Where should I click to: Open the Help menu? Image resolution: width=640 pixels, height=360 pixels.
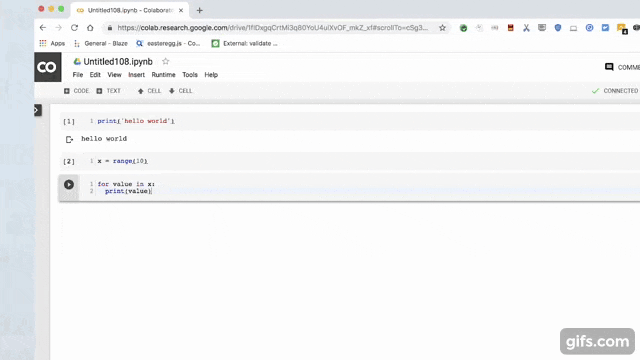point(211,75)
